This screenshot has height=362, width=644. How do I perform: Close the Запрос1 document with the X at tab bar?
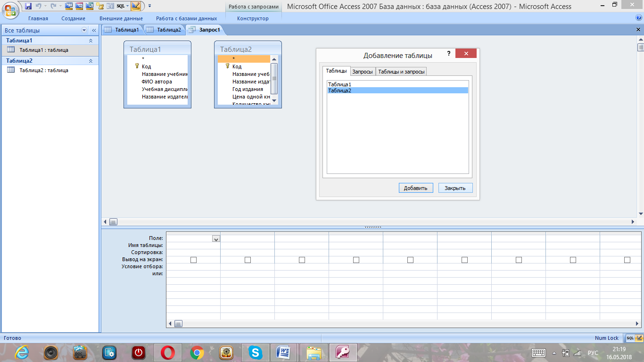pyautogui.click(x=639, y=29)
